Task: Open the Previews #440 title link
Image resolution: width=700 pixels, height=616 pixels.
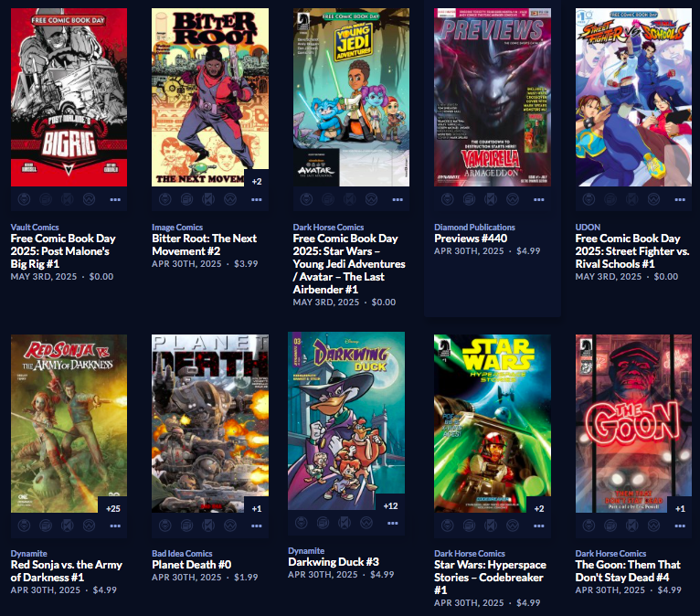Action: point(471,239)
